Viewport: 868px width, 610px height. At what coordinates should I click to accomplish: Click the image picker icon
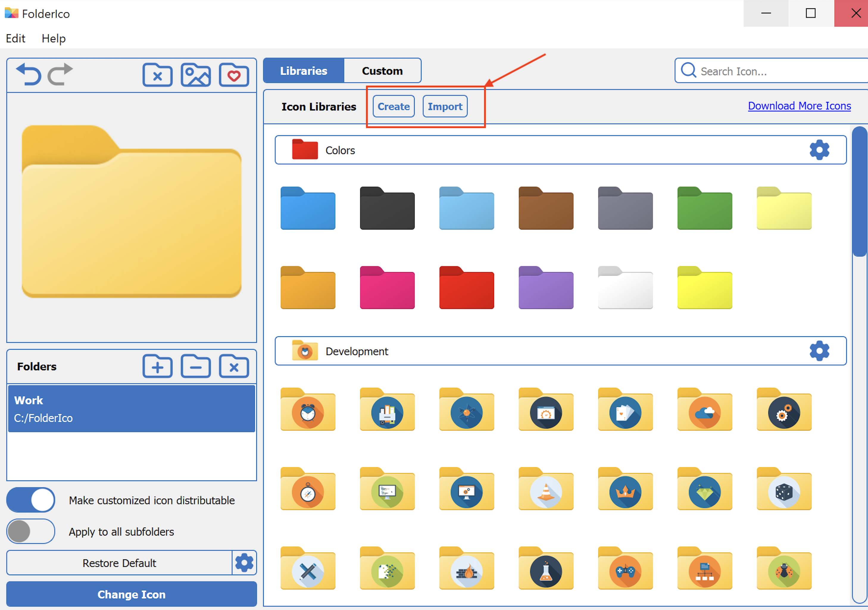pos(196,75)
